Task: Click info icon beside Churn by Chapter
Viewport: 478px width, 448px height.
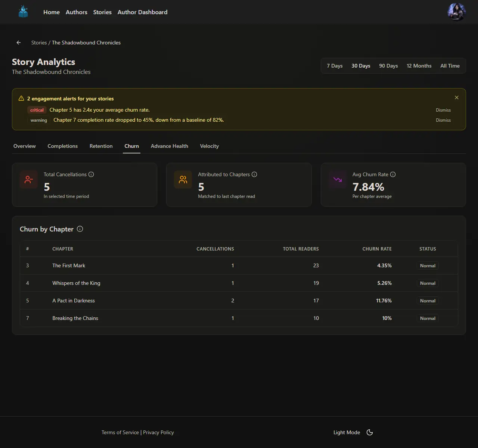Action: [80, 229]
